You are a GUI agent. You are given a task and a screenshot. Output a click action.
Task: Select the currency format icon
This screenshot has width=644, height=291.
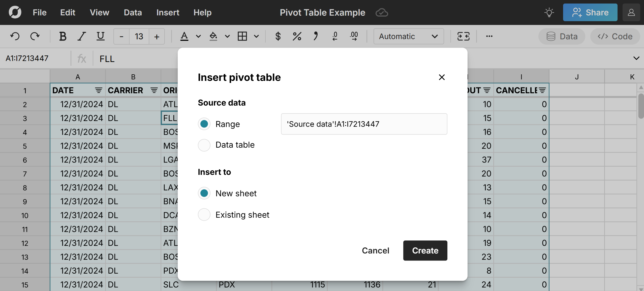[278, 36]
